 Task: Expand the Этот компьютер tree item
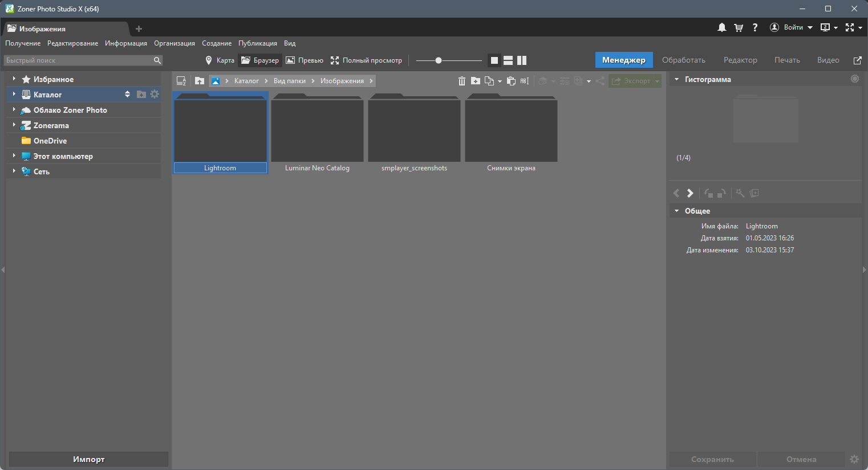[x=13, y=156]
